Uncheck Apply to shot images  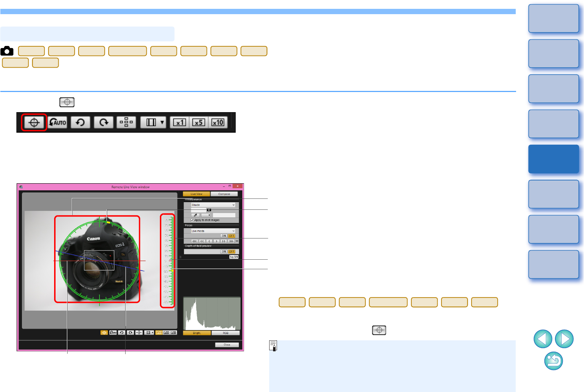tap(192, 220)
